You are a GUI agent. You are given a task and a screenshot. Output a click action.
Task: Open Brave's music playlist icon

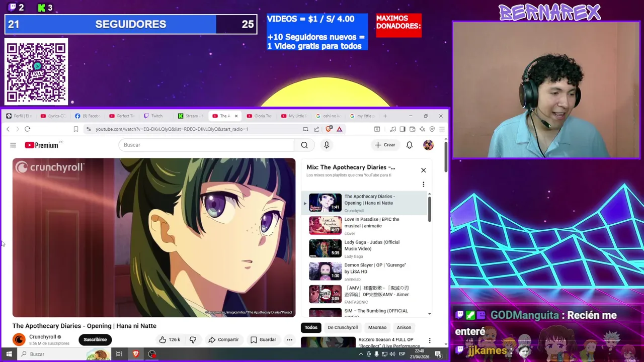[x=393, y=129]
